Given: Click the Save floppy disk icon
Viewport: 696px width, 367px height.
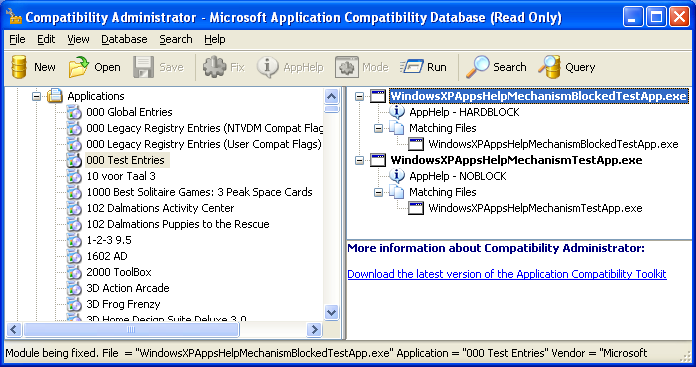Looking at the screenshot, I should tap(143, 67).
